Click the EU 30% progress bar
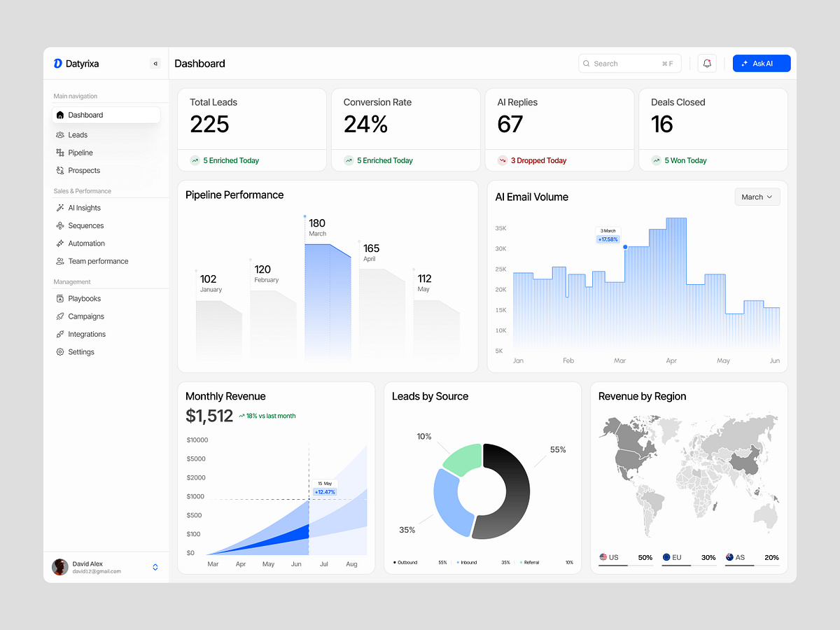This screenshot has width=840, height=630. (689, 566)
